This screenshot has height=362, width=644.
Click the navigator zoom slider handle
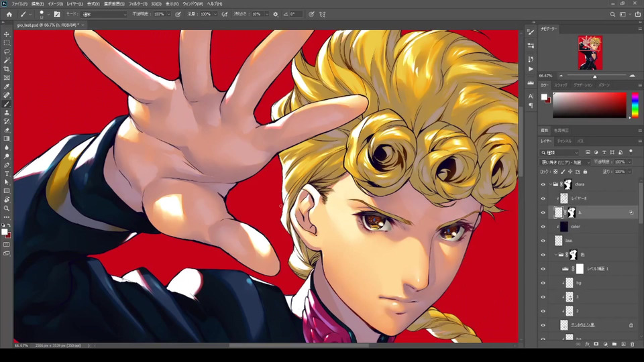click(595, 76)
